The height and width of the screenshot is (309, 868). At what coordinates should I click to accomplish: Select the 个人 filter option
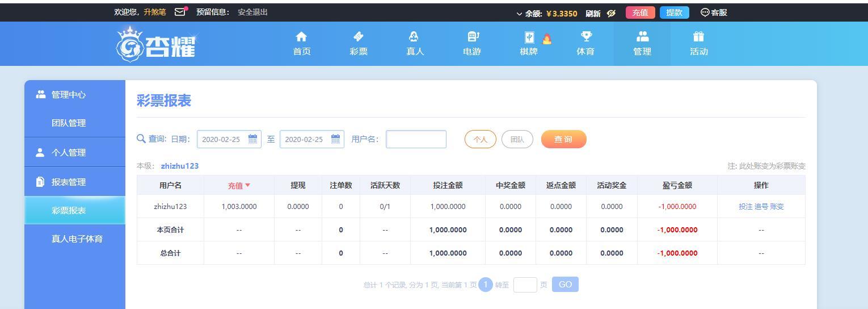[480, 139]
